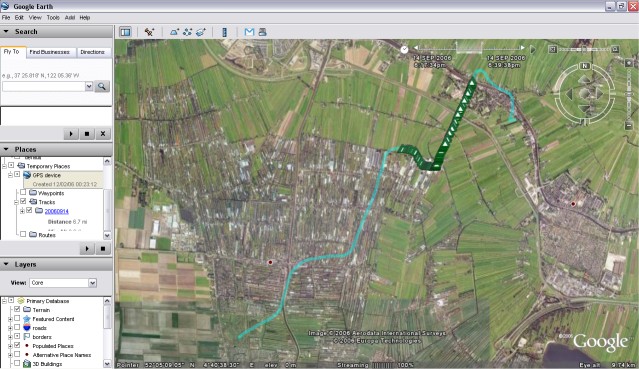Click the Add Image Overlay toolbar icon
Screen dimensions: 639x369
(201, 32)
